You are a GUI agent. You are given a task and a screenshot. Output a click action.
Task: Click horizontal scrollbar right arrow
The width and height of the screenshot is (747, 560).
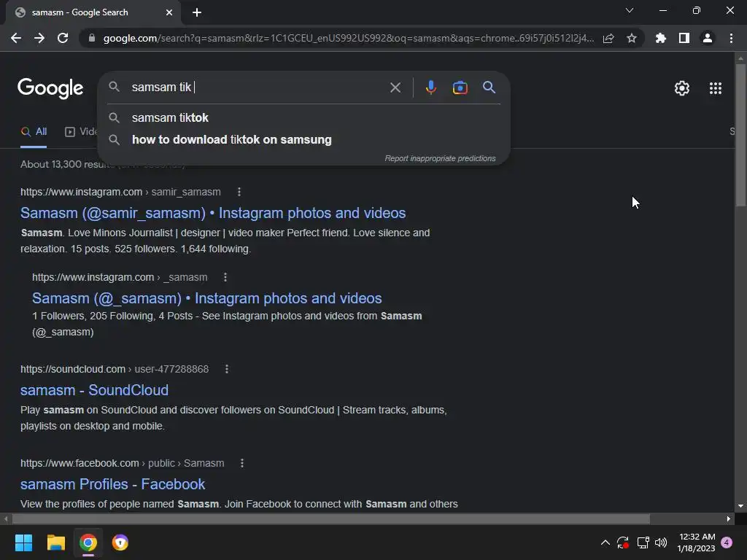click(729, 519)
